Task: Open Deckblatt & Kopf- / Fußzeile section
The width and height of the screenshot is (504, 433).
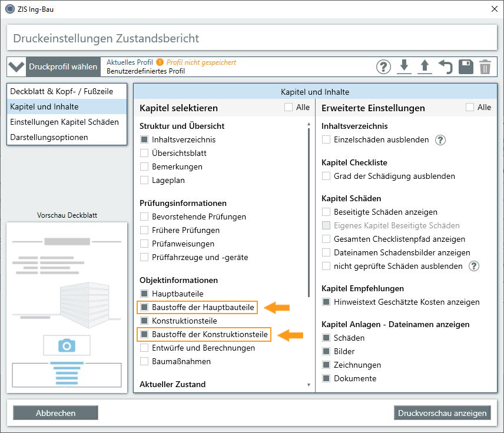Action: coord(61,92)
